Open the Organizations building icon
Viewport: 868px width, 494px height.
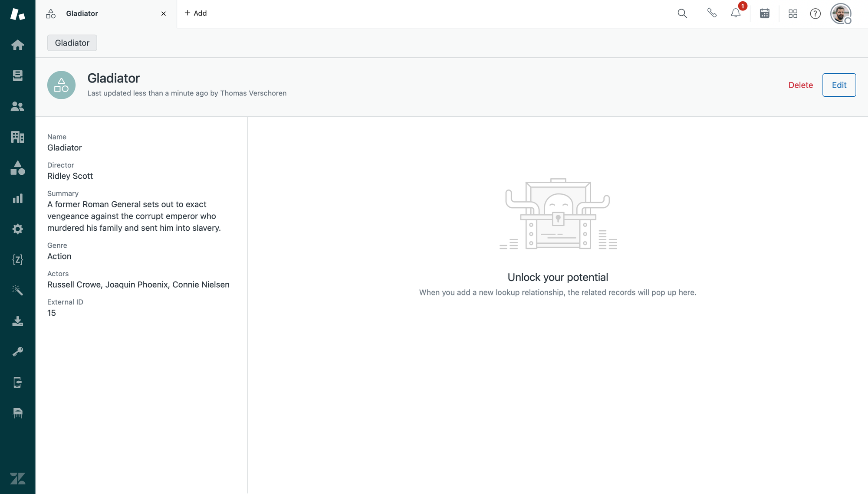click(x=17, y=137)
